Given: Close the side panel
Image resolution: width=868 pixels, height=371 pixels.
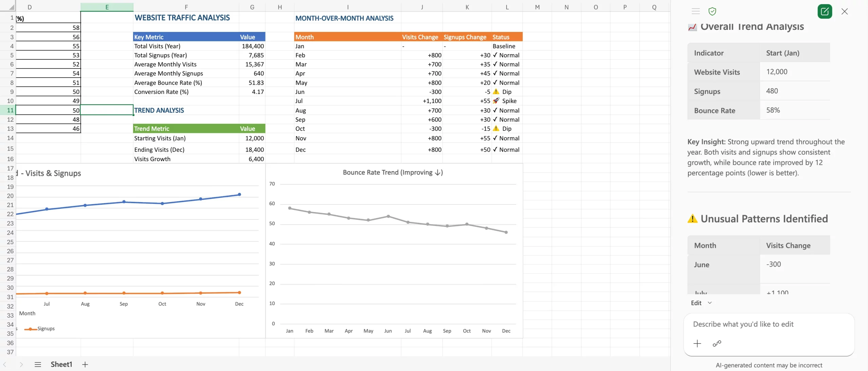Looking at the screenshot, I should [845, 11].
